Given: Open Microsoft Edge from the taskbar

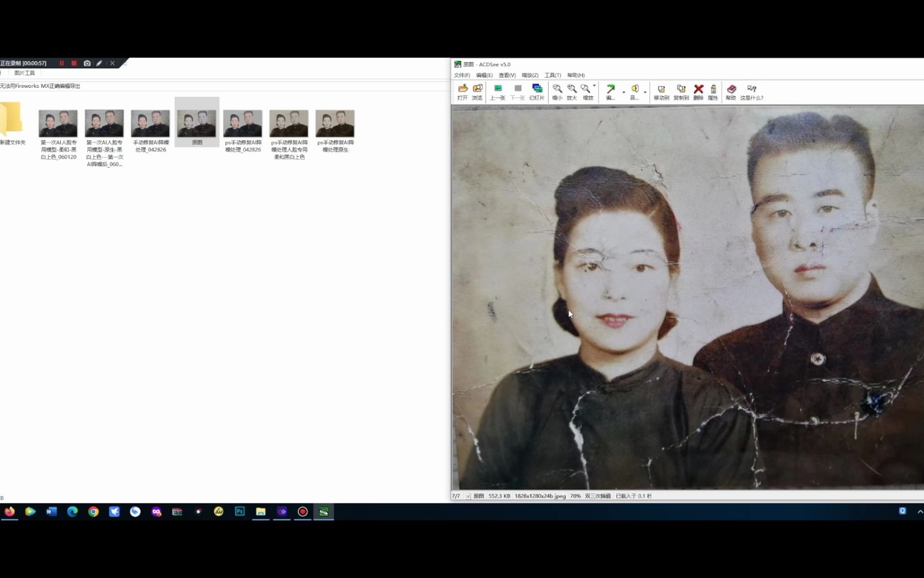Looking at the screenshot, I should (72, 512).
